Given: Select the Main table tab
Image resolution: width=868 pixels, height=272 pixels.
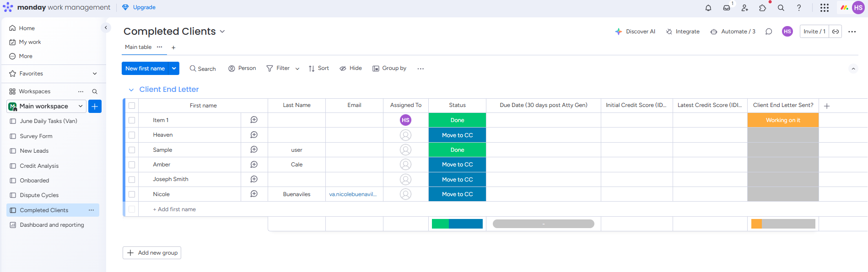Looking at the screenshot, I should coord(138,47).
